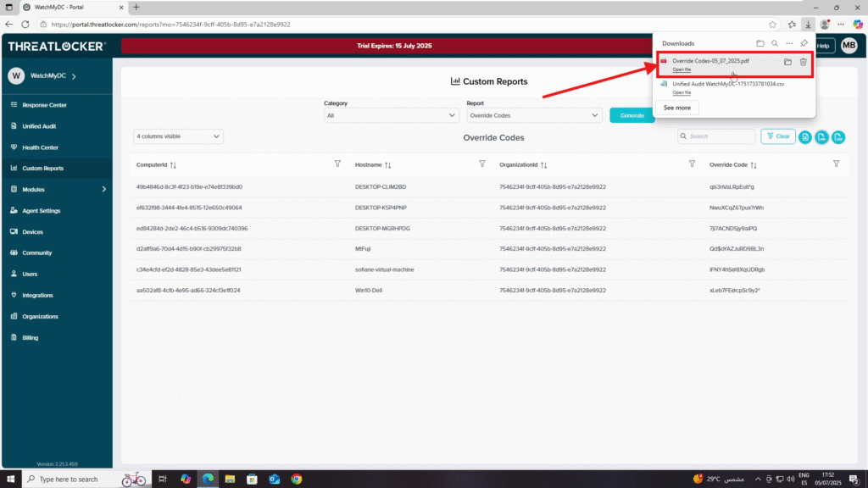This screenshot has width=868, height=488.
Task: Pin the Downloads panel
Action: pyautogui.click(x=804, y=43)
